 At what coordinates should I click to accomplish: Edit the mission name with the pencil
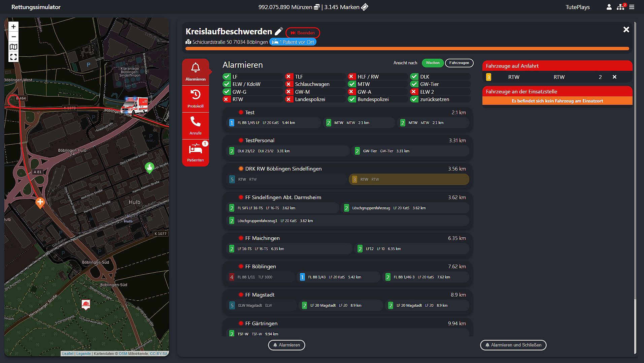279,32
